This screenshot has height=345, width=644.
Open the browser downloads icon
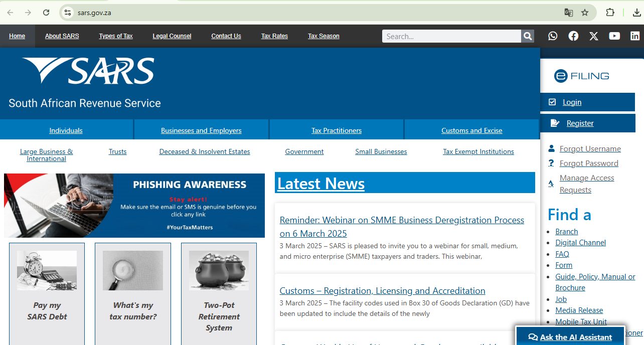(x=636, y=13)
